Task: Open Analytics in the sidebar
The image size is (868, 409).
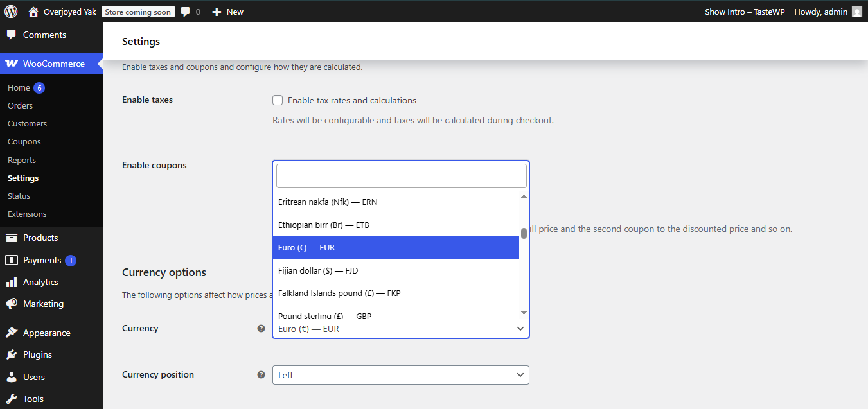Action: [40, 282]
